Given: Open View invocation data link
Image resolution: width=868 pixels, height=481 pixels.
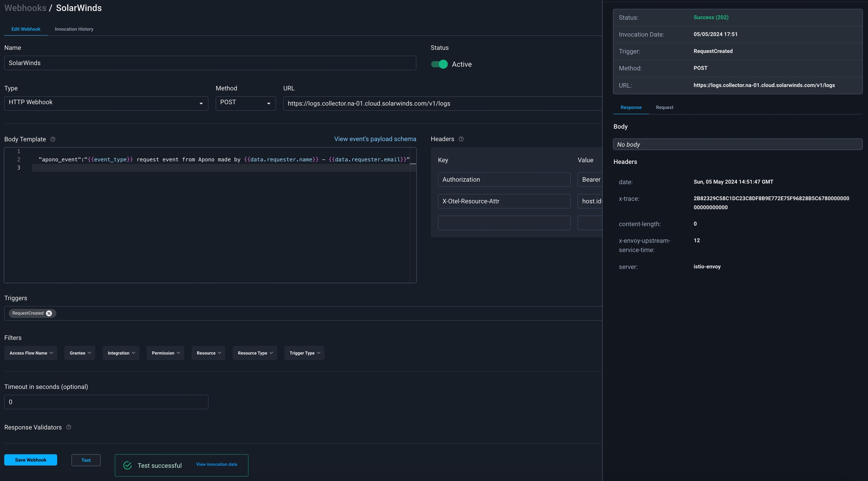Looking at the screenshot, I should pyautogui.click(x=217, y=464).
